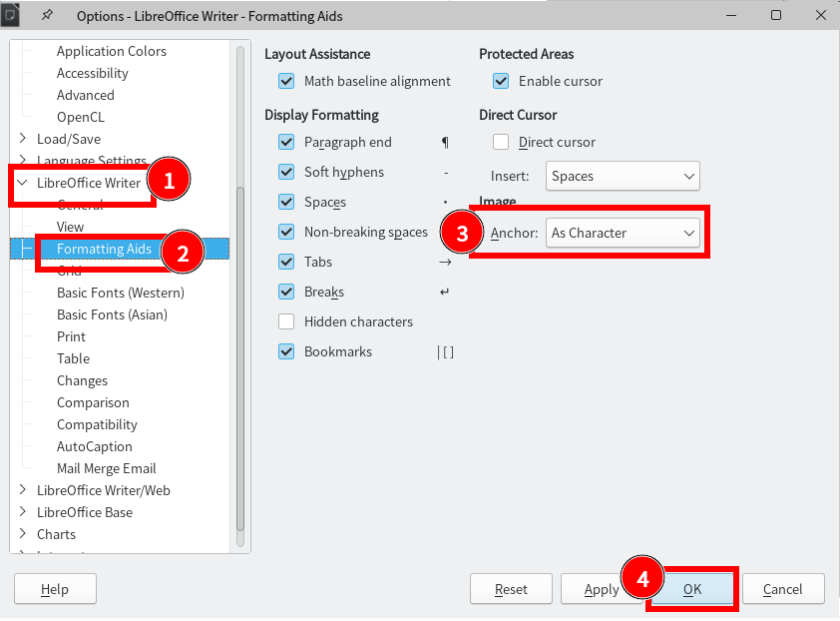The height and width of the screenshot is (621, 840).
Task: Toggle Spaces display checkbox
Action: 286,202
